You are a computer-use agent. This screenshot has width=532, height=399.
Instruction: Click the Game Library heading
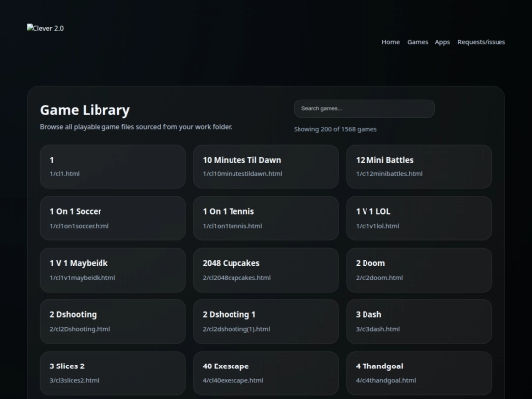[85, 110]
